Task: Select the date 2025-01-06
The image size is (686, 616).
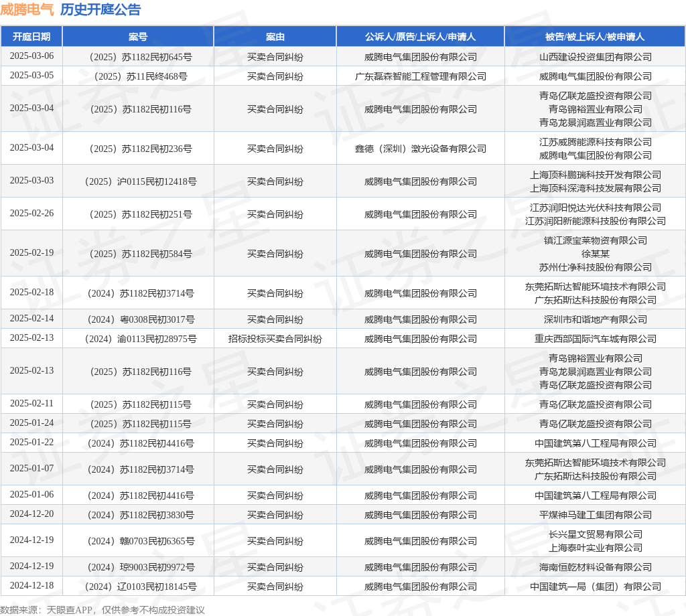Action: (32, 494)
